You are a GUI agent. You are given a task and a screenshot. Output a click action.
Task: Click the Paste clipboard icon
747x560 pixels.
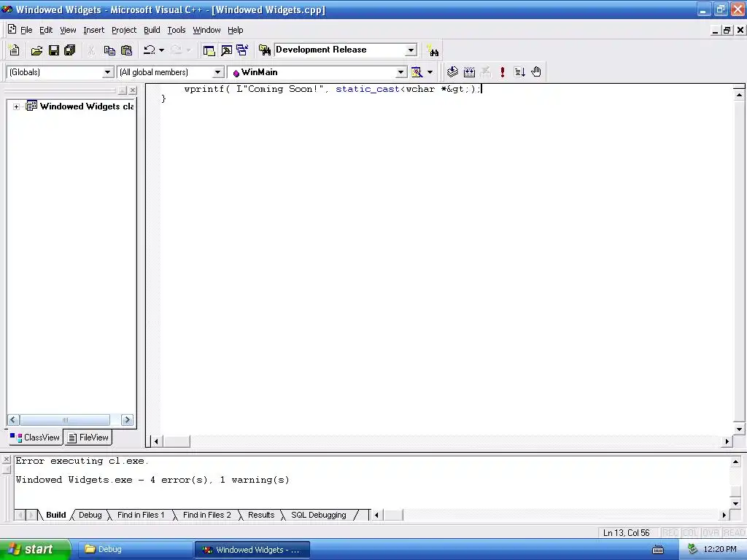(x=126, y=50)
